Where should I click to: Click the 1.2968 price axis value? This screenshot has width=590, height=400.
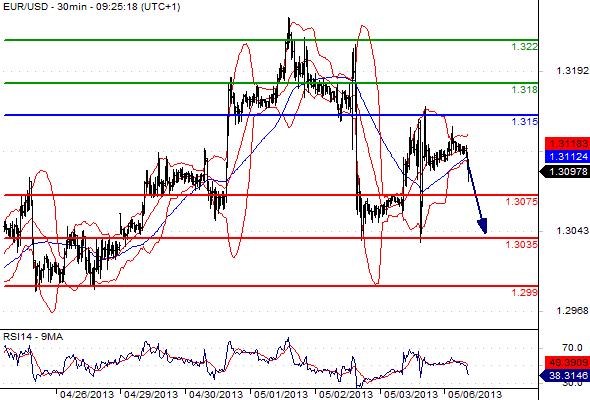pos(572,310)
